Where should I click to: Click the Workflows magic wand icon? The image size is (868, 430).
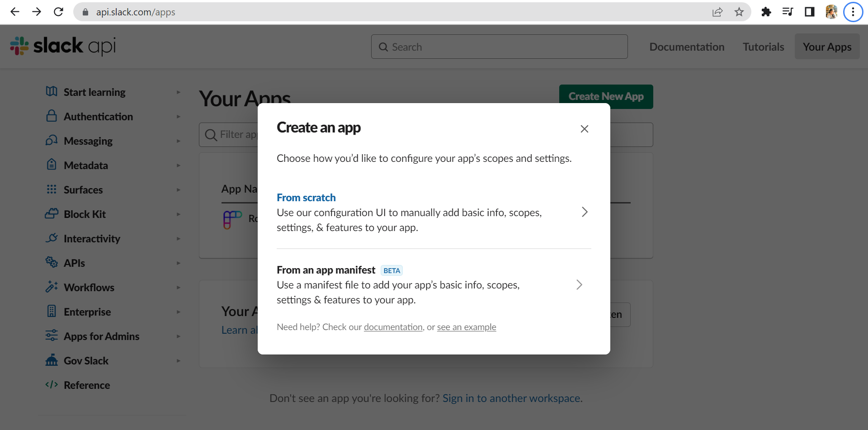(52, 287)
